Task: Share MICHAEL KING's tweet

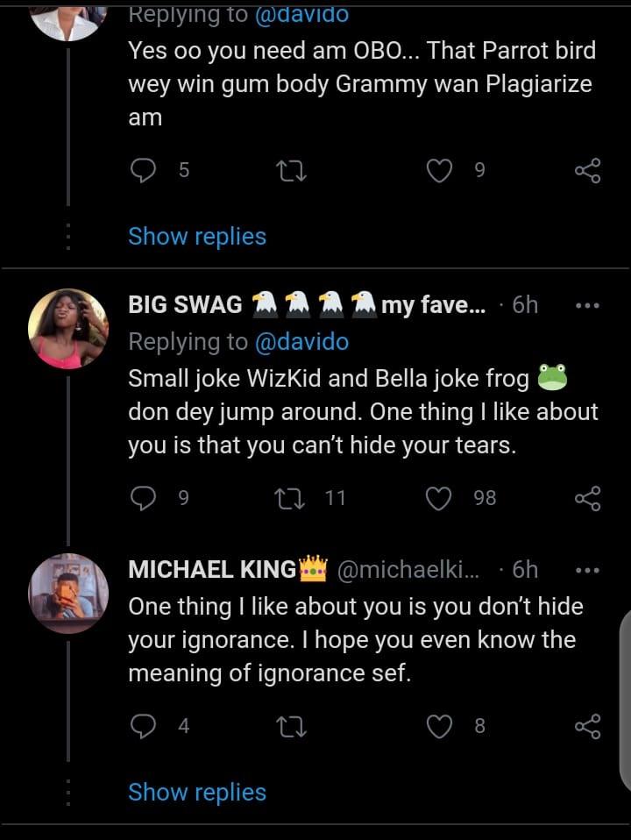Action: click(x=587, y=726)
